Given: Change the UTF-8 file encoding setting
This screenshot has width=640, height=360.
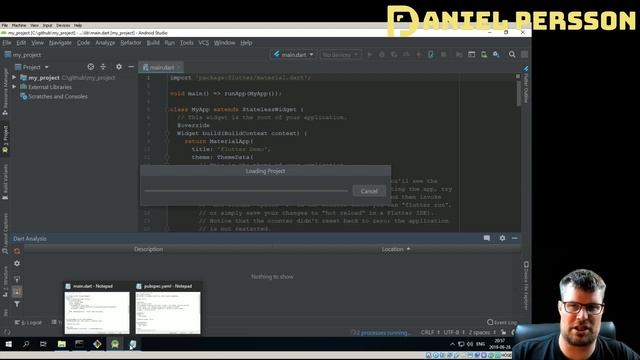Looking at the screenshot, I should [454, 333].
